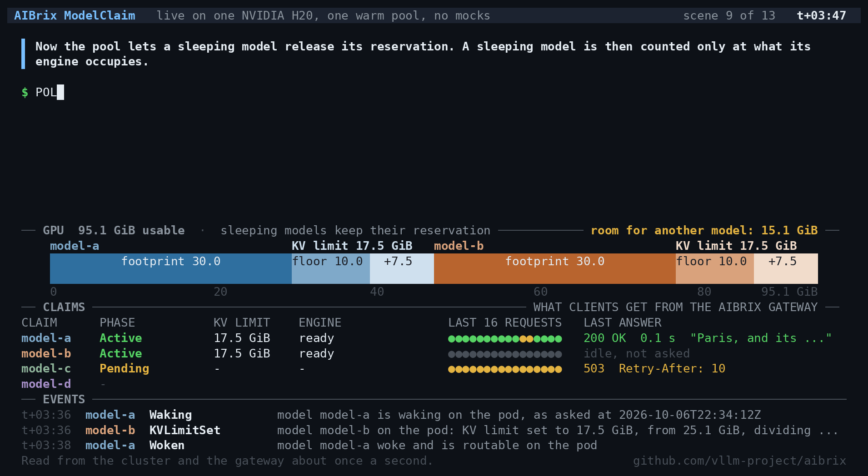Click model-b 'ready' engine cell
The width and height of the screenshot is (868, 476).
316,353
